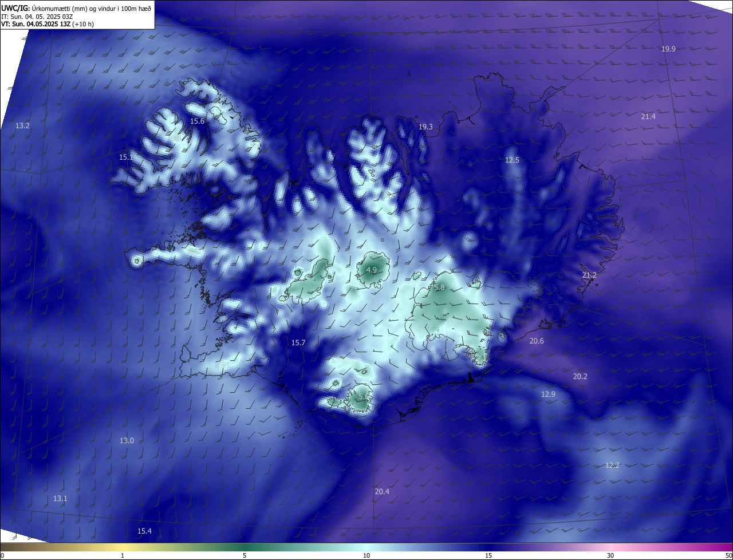Screen dimensions: 733x560
Task: Click the '15.1' value label
Action: click(126, 157)
